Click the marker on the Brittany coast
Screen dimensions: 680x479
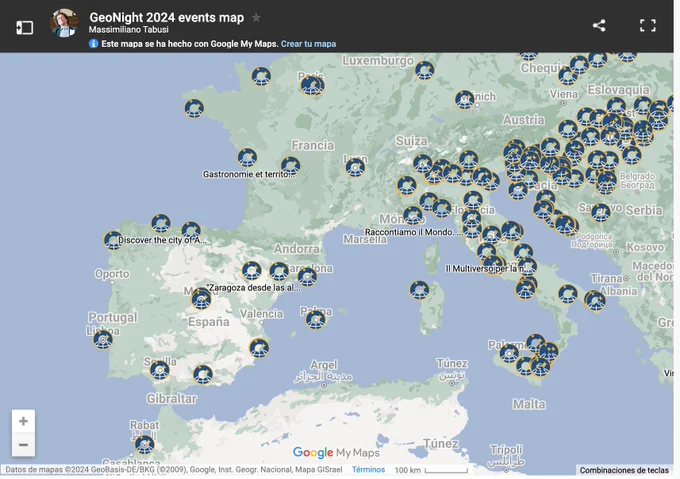pos(194,108)
